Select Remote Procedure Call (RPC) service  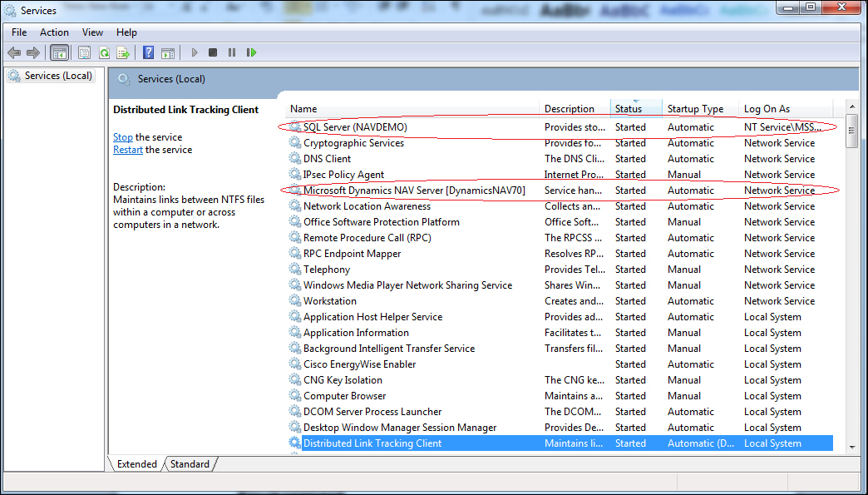click(x=559, y=238)
